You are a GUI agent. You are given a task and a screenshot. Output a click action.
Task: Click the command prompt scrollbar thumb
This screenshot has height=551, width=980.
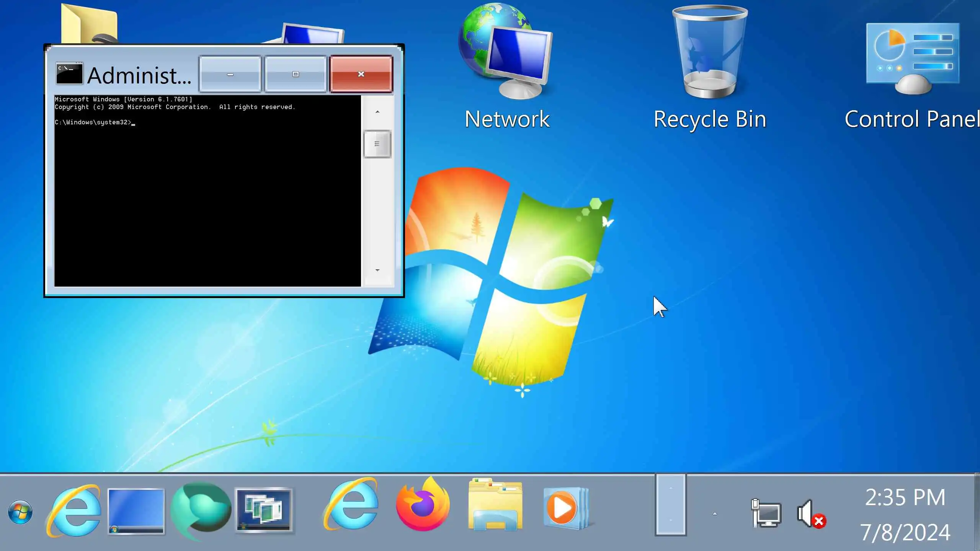click(377, 144)
